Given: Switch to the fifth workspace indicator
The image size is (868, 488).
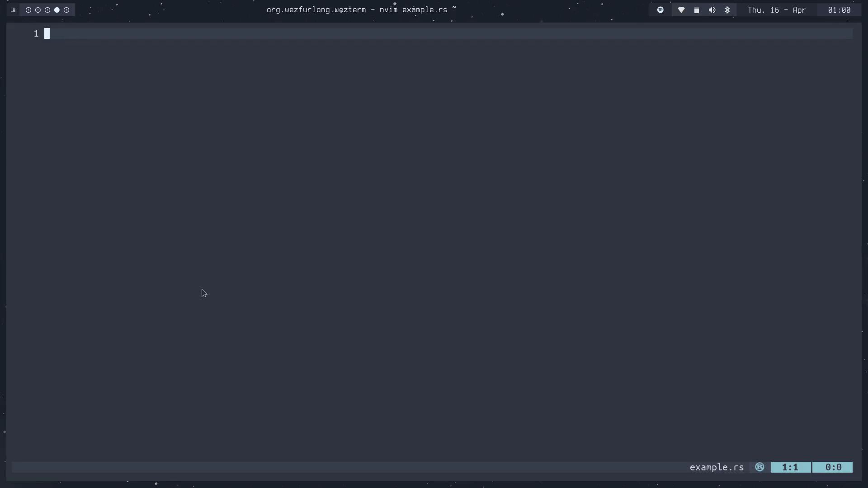Looking at the screenshot, I should point(66,10).
